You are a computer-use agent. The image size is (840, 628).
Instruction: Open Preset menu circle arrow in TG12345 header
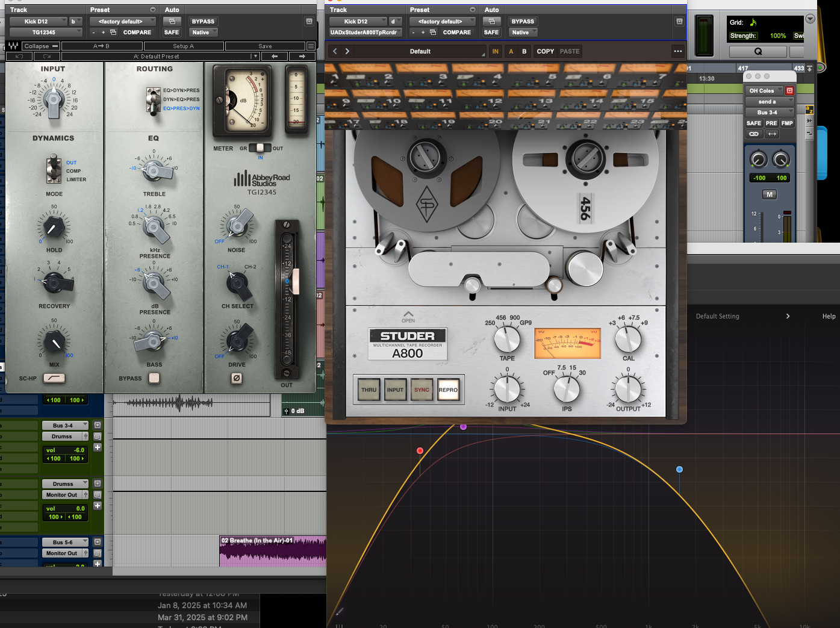tap(152, 10)
